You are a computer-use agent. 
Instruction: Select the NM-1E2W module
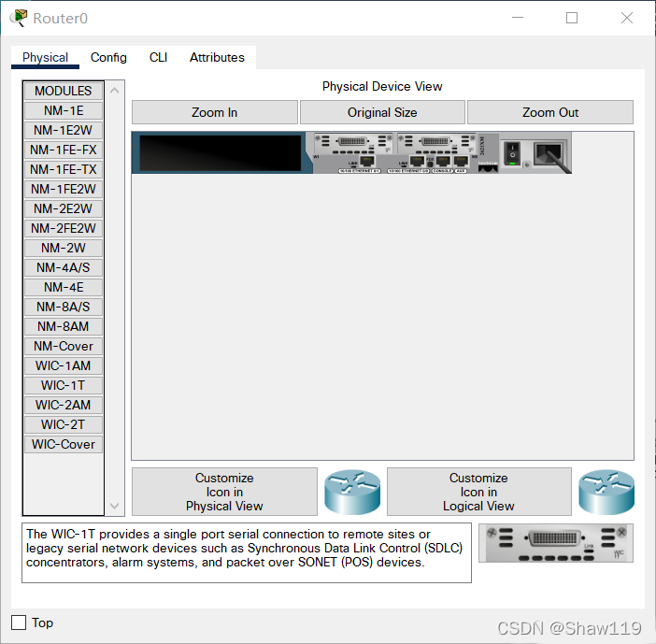tap(64, 130)
